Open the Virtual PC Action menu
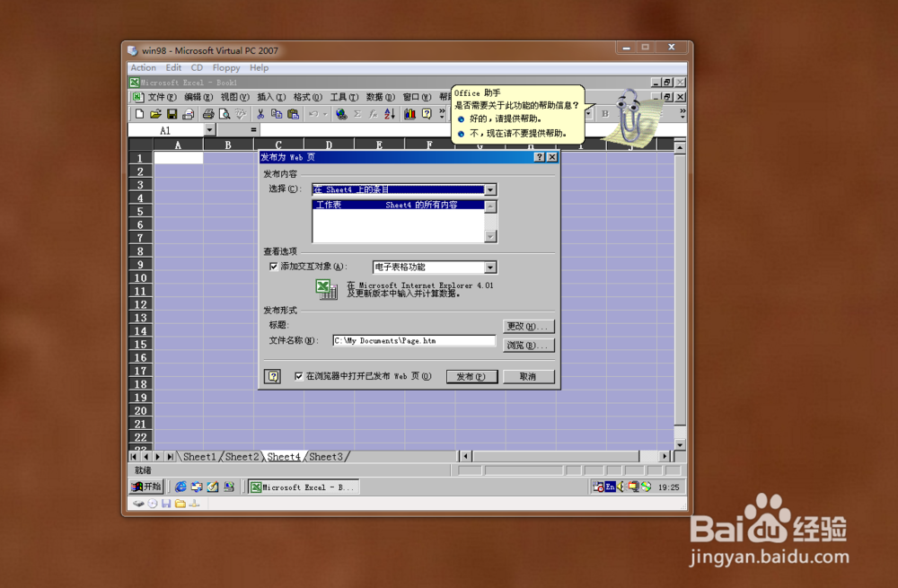 143,67
